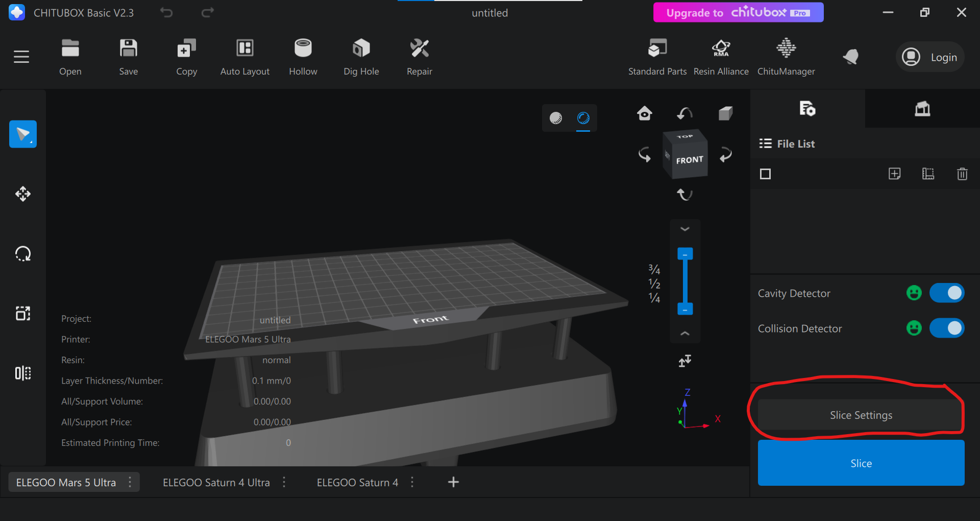Switch to the ELEGOO Saturn 4 Ultra tab
The width and height of the screenshot is (980, 521).
pos(216,483)
